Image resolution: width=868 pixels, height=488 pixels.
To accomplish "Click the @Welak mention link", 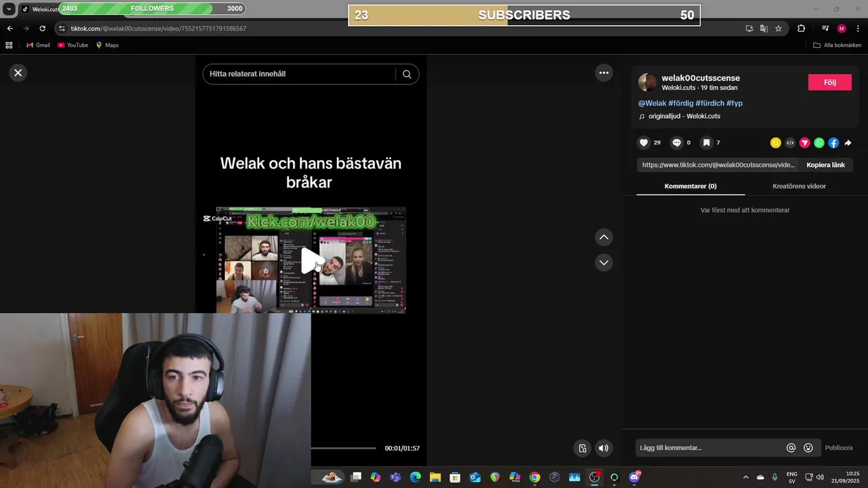I will coord(652,103).
